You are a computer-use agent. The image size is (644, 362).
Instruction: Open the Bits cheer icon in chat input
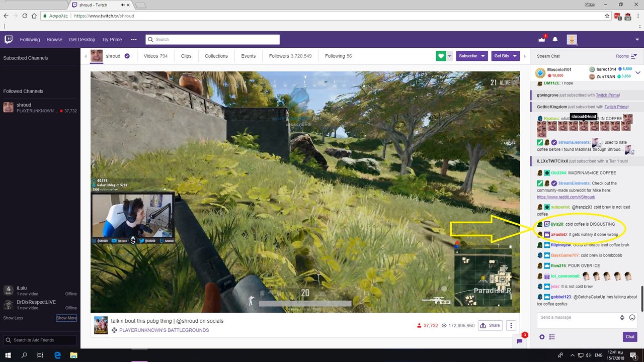pyautogui.click(x=622, y=318)
